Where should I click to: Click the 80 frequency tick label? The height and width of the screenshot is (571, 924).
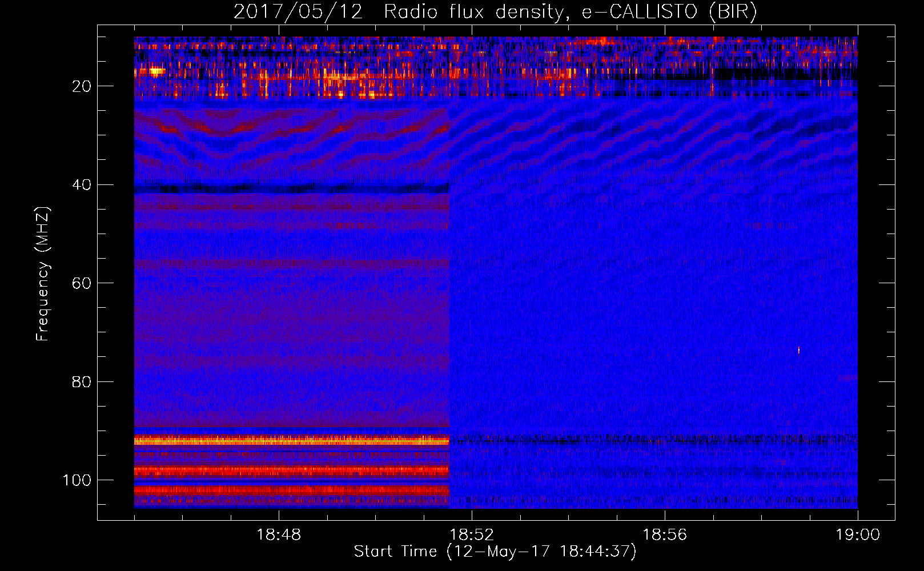[x=82, y=381]
